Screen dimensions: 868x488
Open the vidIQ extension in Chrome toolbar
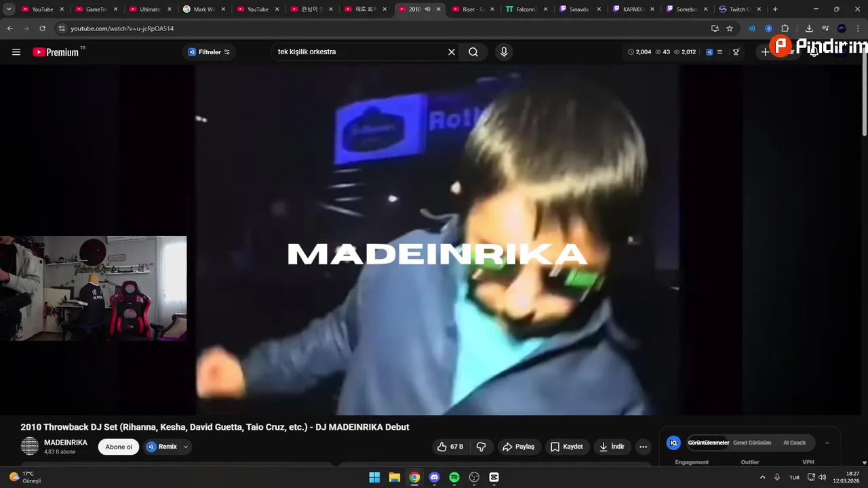point(768,28)
